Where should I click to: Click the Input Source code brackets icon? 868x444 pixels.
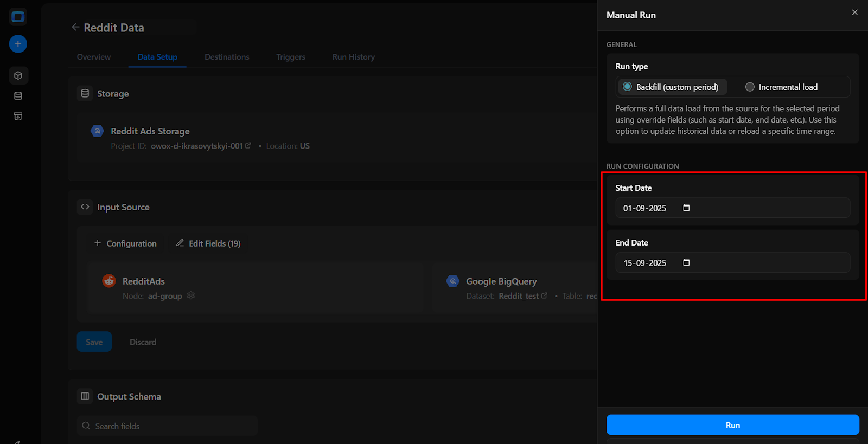pyautogui.click(x=85, y=207)
